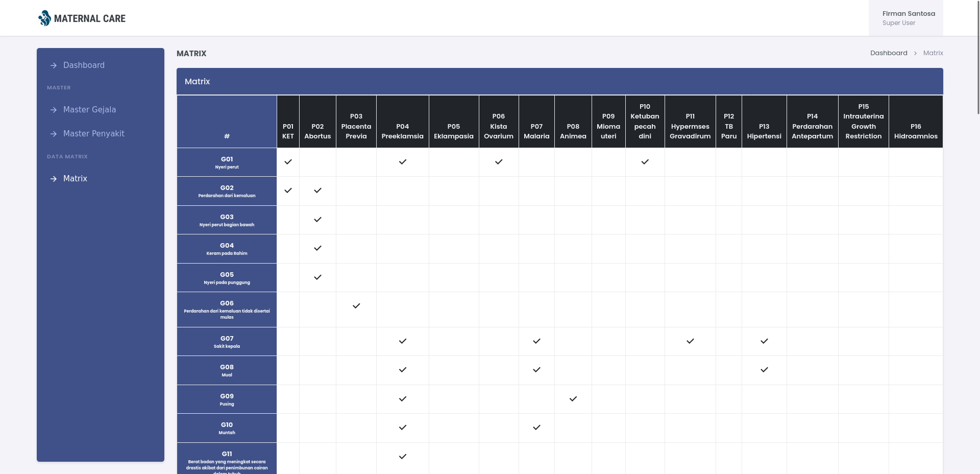Click the checkmark at G04 and P02 Abortus
Screen dimensions: 980x474
[317, 248]
